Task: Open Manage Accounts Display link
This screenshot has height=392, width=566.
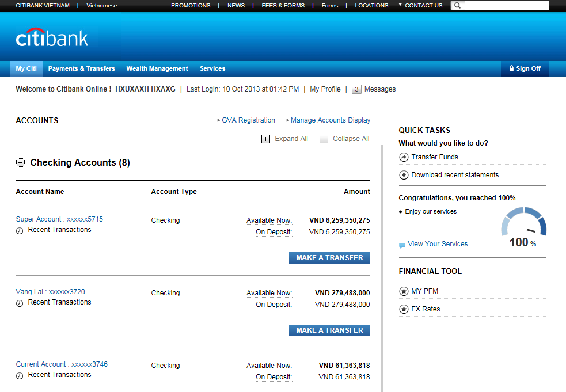Action: click(331, 120)
